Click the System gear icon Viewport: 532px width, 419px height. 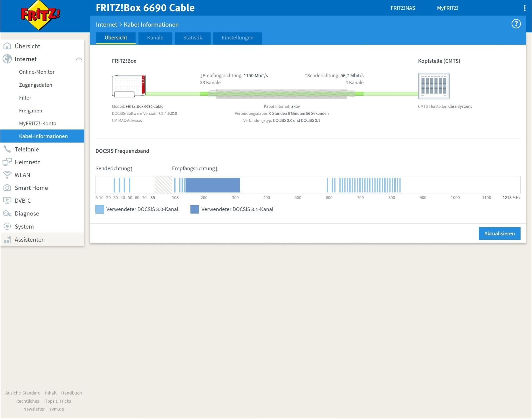(7, 226)
